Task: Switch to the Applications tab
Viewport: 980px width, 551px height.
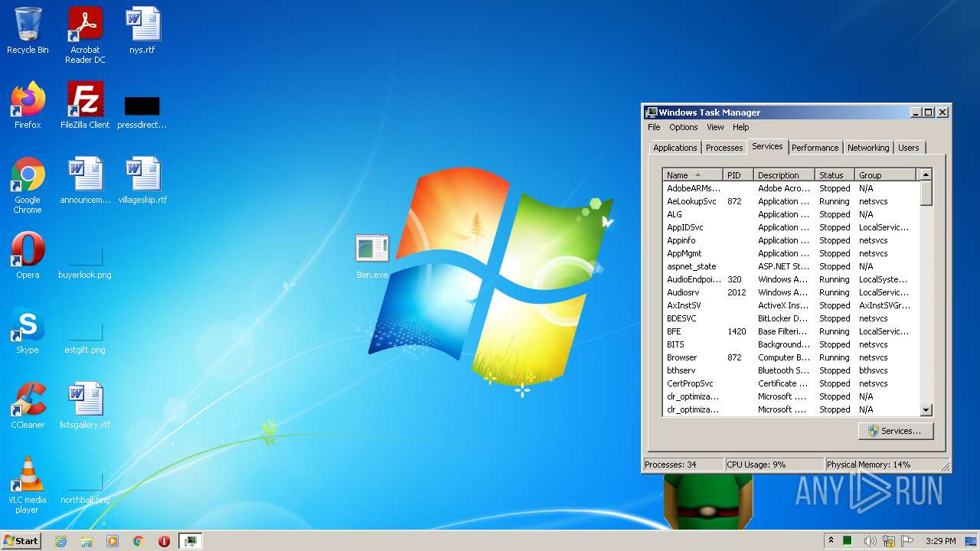Action: [x=675, y=148]
